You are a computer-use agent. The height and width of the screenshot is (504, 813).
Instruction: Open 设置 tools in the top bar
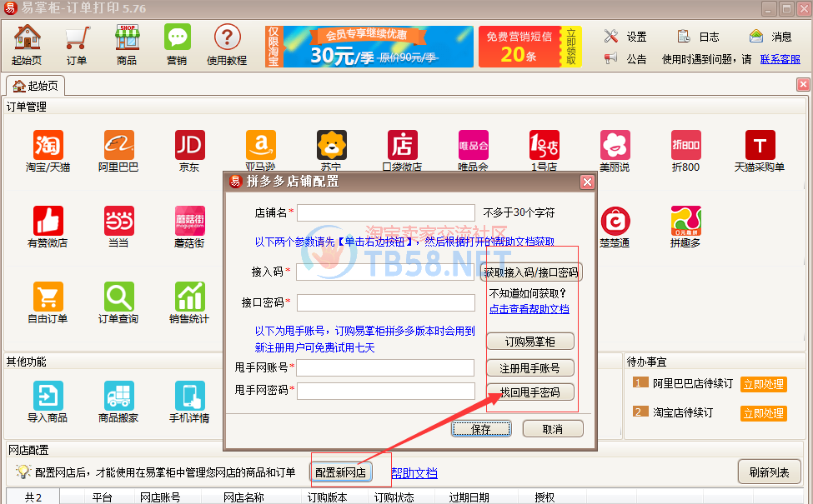(x=625, y=37)
